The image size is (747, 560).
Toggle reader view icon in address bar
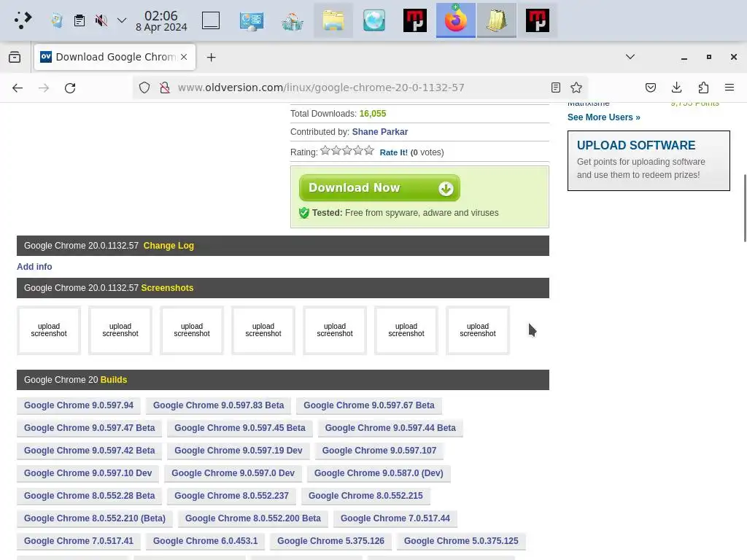tap(555, 87)
